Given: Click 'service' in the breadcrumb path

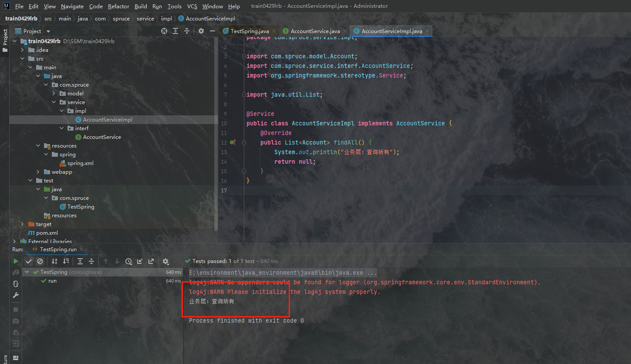Looking at the screenshot, I should [x=145, y=19].
